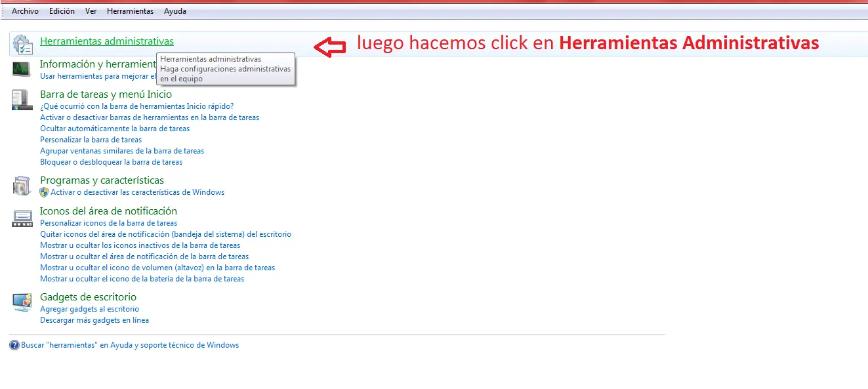Click Personalizar la barra de tareas link

(x=91, y=140)
